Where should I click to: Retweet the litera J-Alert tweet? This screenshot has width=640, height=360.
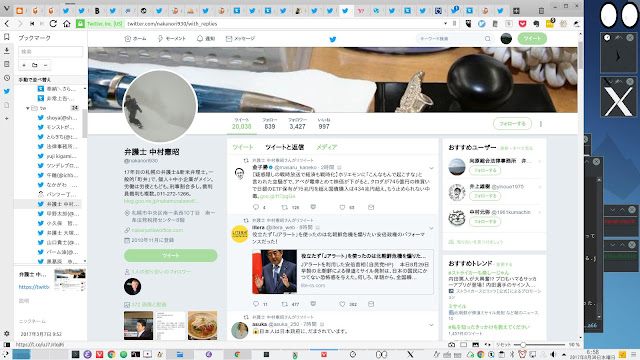pyautogui.click(x=284, y=304)
